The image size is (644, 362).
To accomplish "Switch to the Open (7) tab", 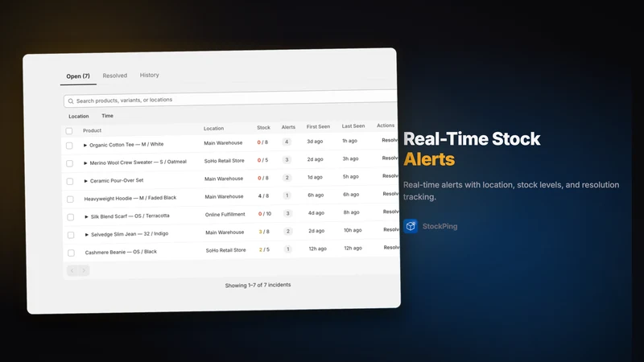I will (x=78, y=76).
